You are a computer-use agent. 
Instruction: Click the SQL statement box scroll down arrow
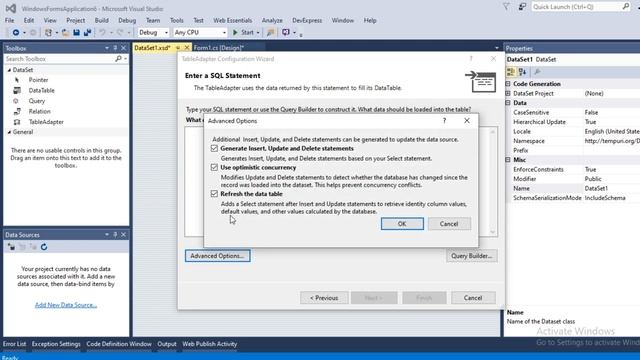coord(493,232)
